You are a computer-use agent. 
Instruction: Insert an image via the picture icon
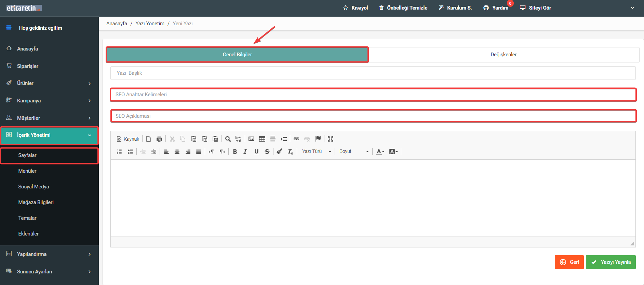point(251,139)
